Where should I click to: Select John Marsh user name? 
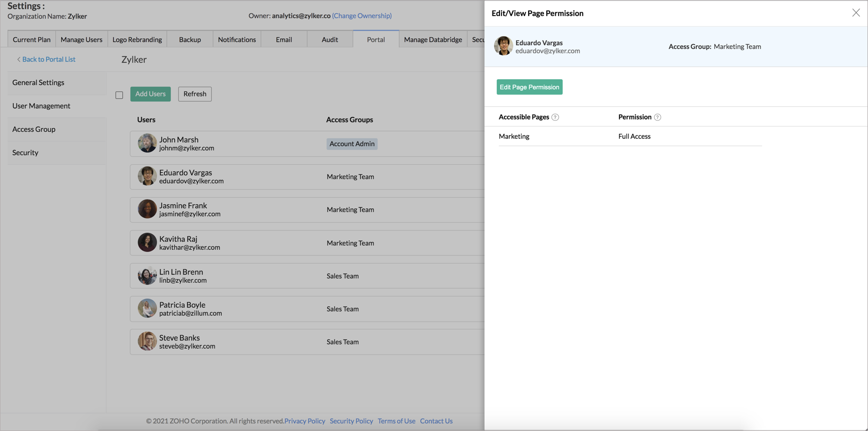click(x=179, y=140)
